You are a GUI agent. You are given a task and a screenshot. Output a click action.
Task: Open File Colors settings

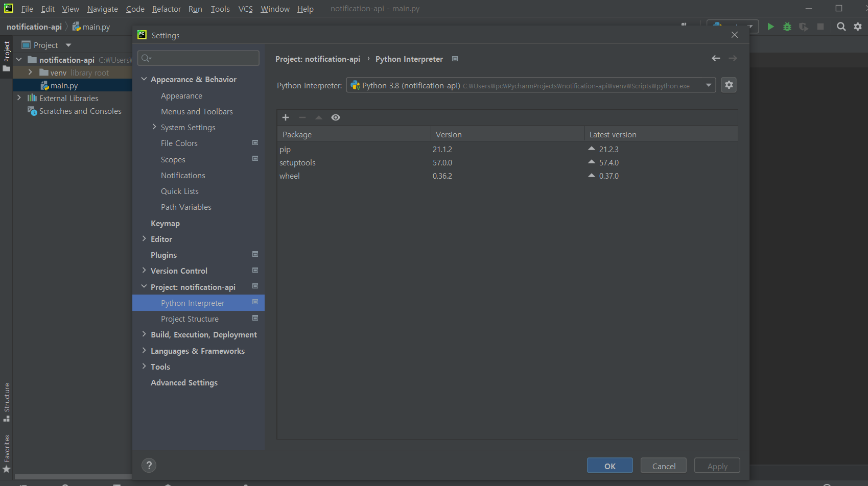[x=179, y=143]
